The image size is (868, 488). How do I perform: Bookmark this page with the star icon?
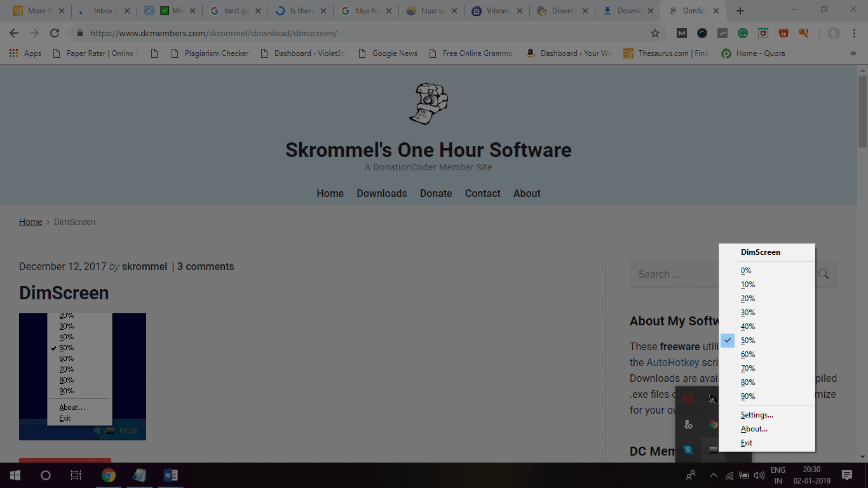pos(654,33)
